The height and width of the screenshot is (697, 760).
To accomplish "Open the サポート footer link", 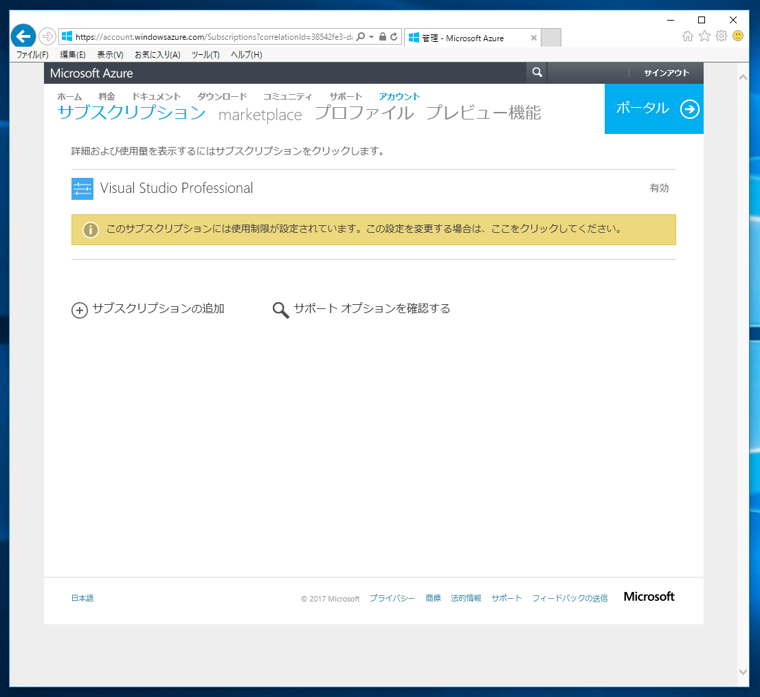I will pyautogui.click(x=507, y=598).
